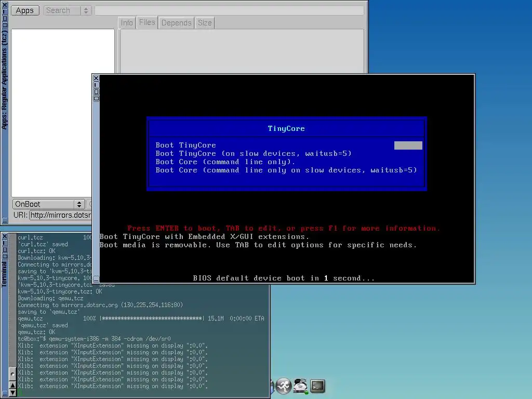Open the Apps menu in the Apps window

[x=25, y=10]
